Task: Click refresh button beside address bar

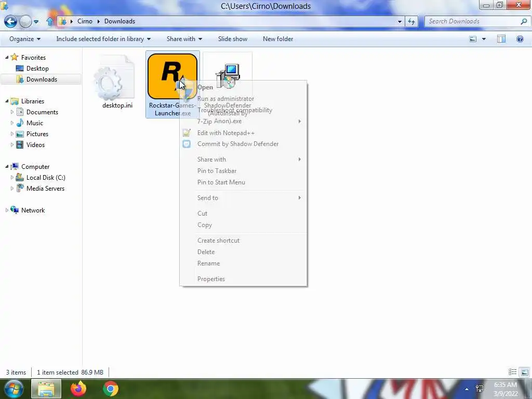Action: tap(411, 21)
